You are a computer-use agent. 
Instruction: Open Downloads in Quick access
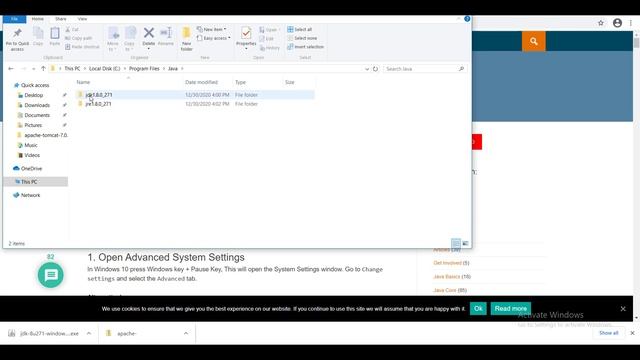[37, 105]
